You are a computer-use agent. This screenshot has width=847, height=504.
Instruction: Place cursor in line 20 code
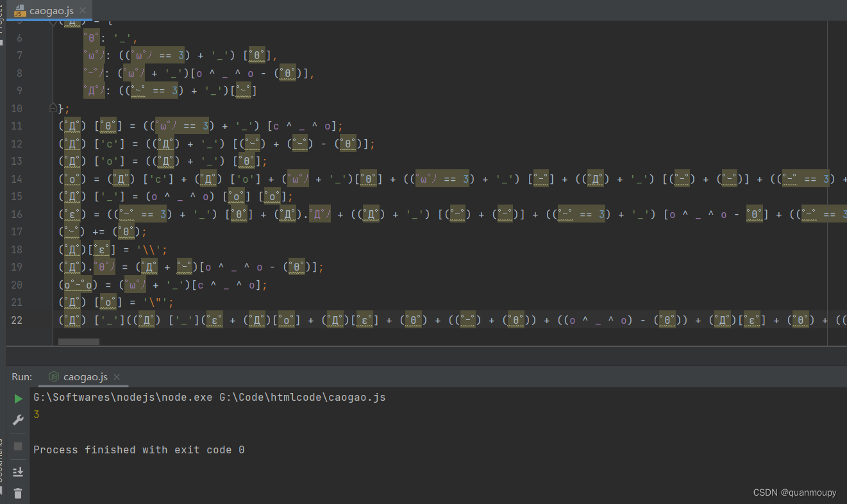(x=163, y=285)
